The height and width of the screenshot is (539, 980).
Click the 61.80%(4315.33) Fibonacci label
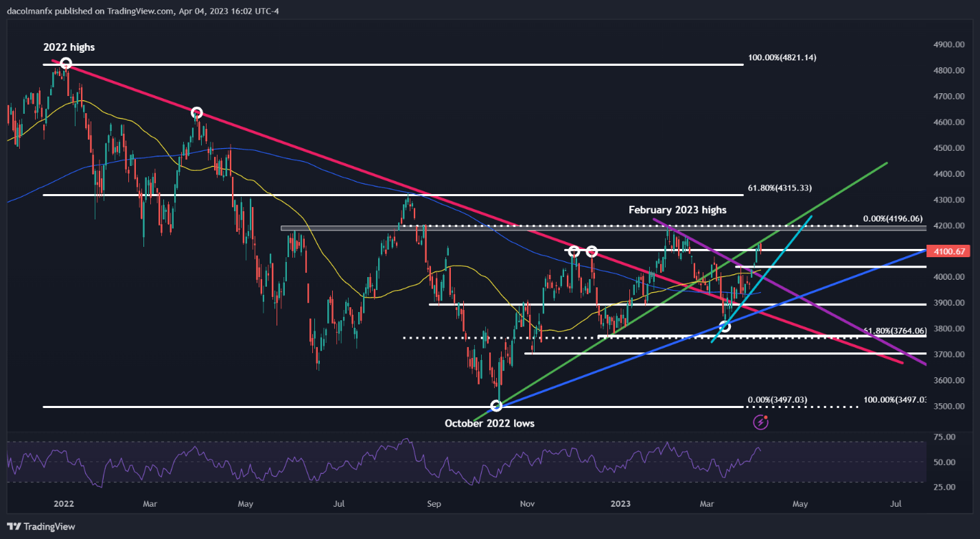click(x=780, y=188)
